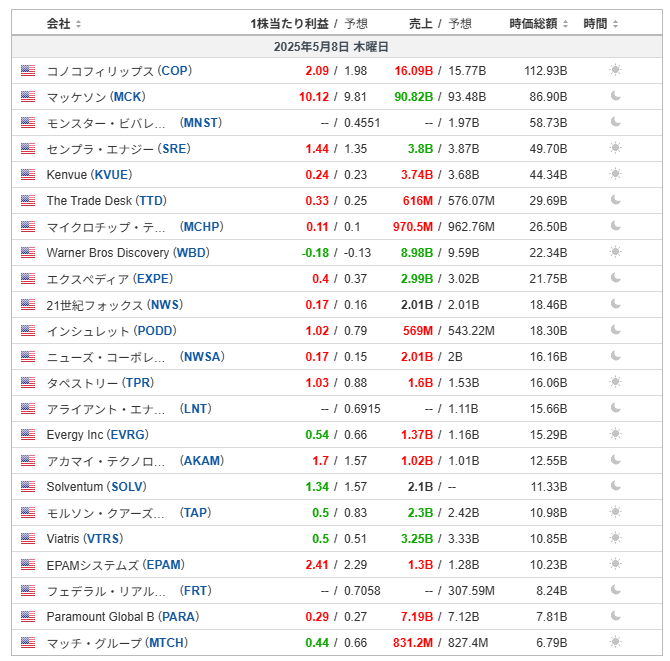Select WBD EPS value -0.18
The image size is (670, 661).
tap(315, 253)
